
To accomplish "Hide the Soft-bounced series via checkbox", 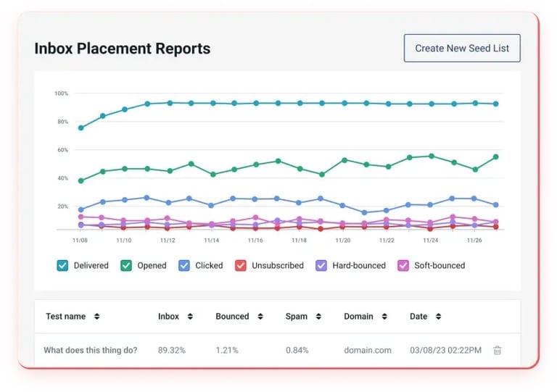I will pyautogui.click(x=403, y=265).
